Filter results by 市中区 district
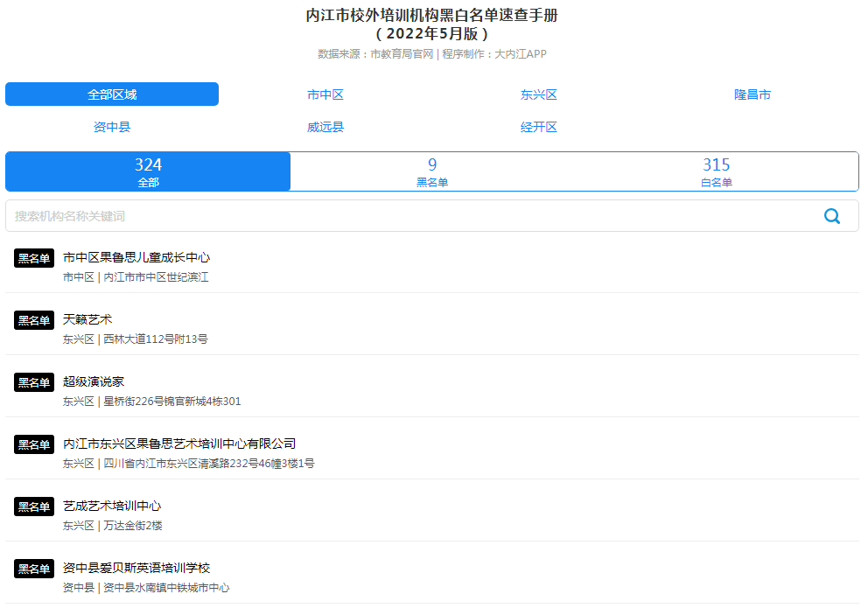The image size is (868, 615). pos(325,94)
